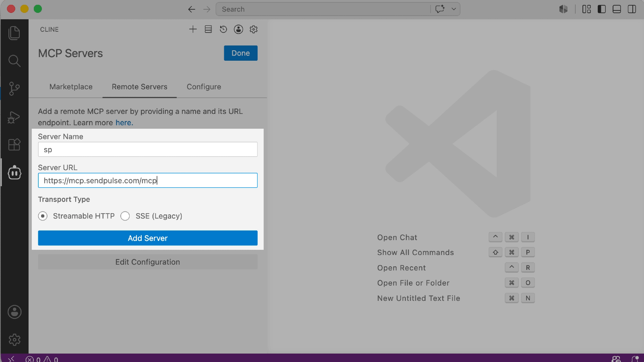
Task: Switch to the Configure tab
Action: (204, 87)
